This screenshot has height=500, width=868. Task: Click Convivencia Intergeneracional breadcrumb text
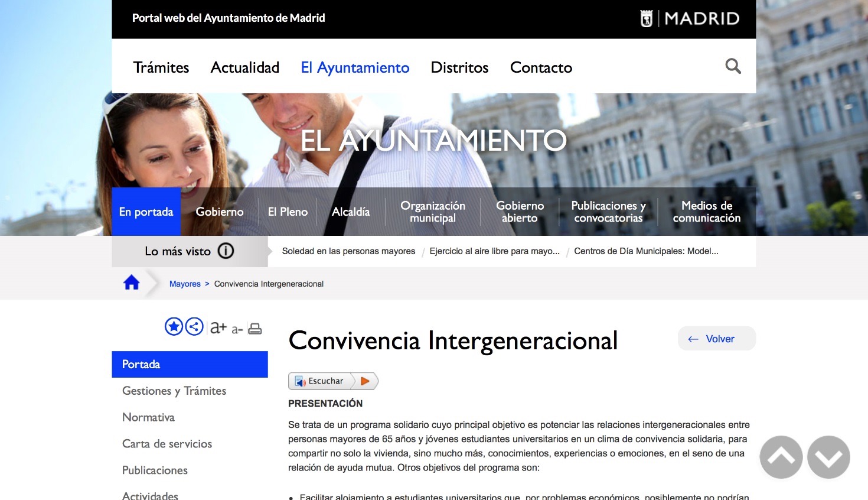269,284
